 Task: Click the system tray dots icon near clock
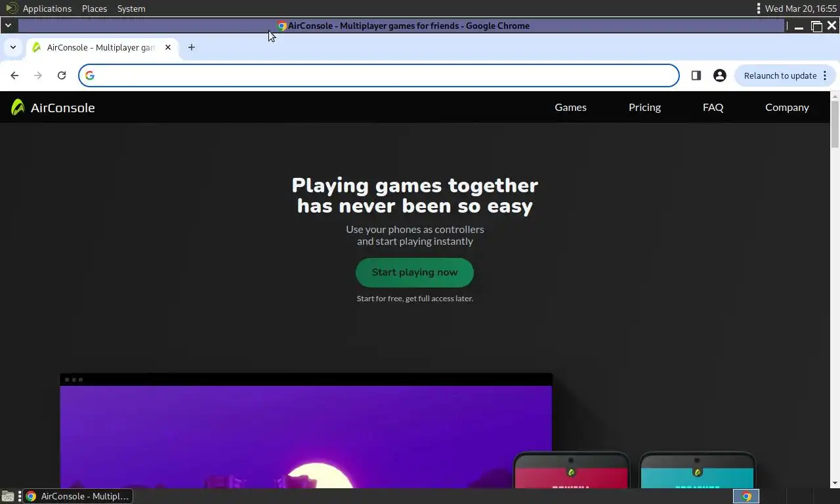click(759, 9)
